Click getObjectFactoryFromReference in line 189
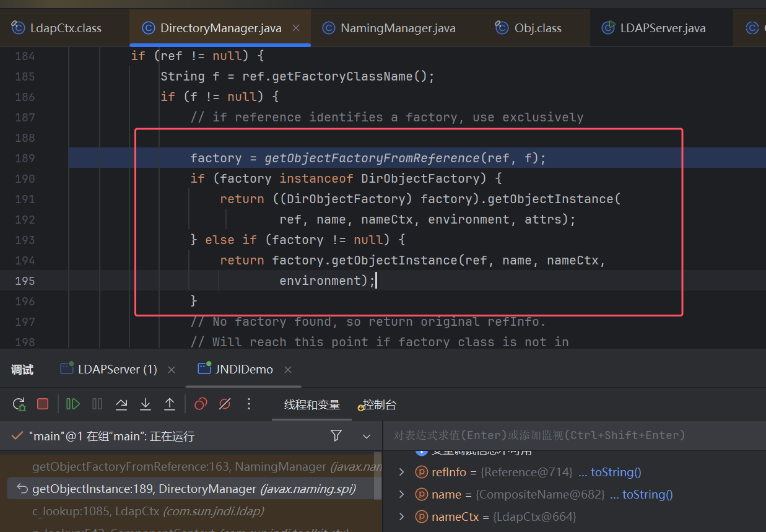The height and width of the screenshot is (532, 766). (373, 158)
